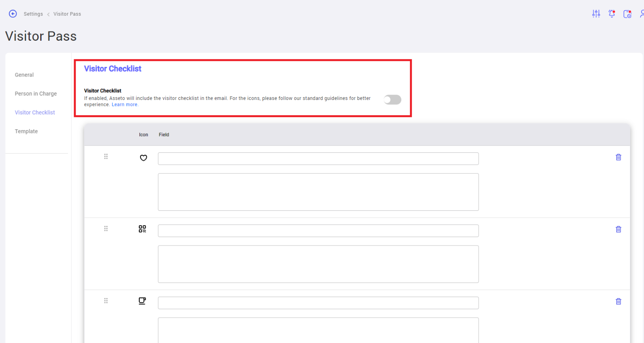Focus the first row title input field
Image resolution: width=644 pixels, height=343 pixels.
pos(318,159)
